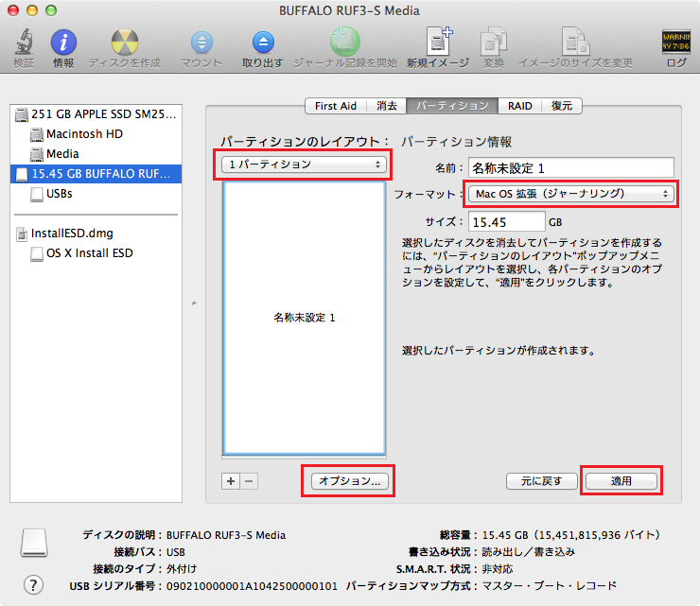Screen dimensions: 700x606
Task: Click the ジャーナル記録を開始 icon
Action: 344,42
